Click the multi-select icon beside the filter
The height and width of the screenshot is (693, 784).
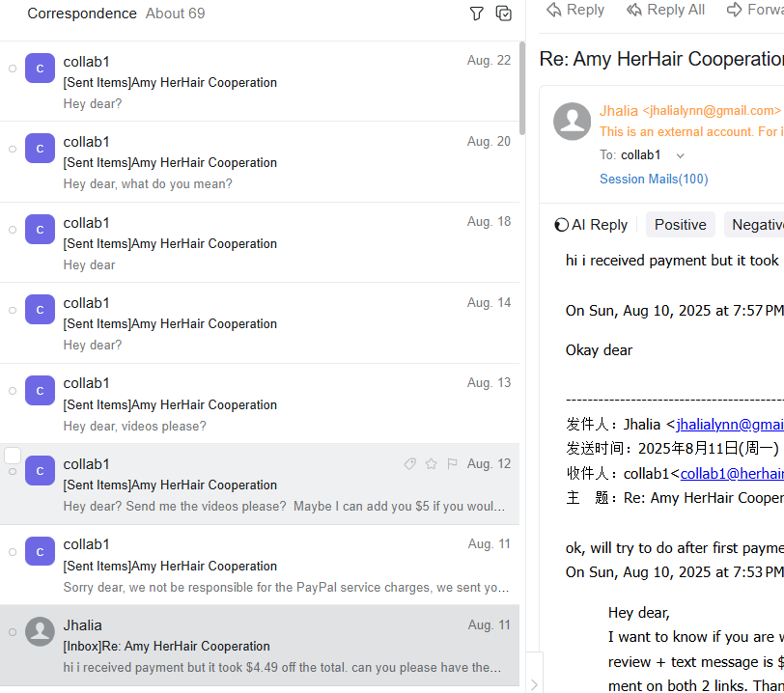pyautogui.click(x=503, y=14)
